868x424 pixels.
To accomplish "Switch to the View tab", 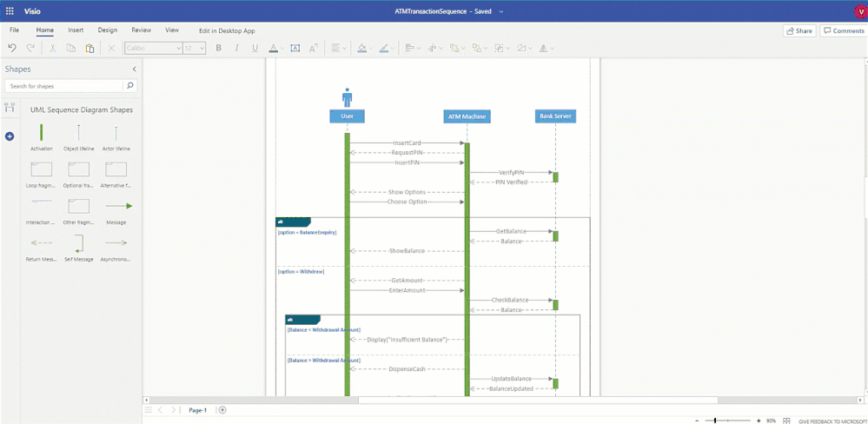I will click(x=172, y=30).
